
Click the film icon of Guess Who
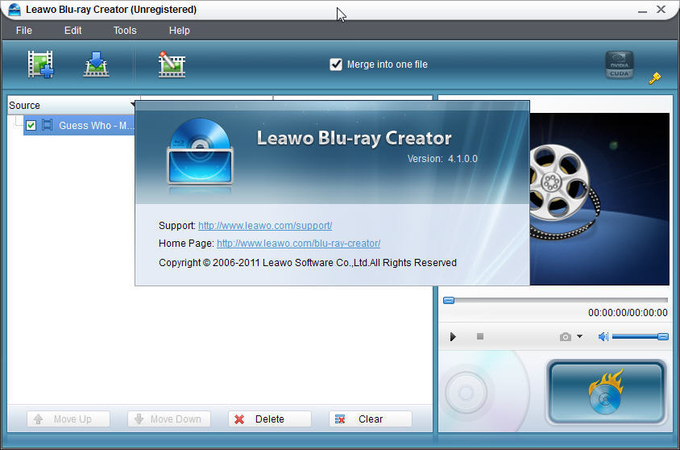click(x=47, y=125)
